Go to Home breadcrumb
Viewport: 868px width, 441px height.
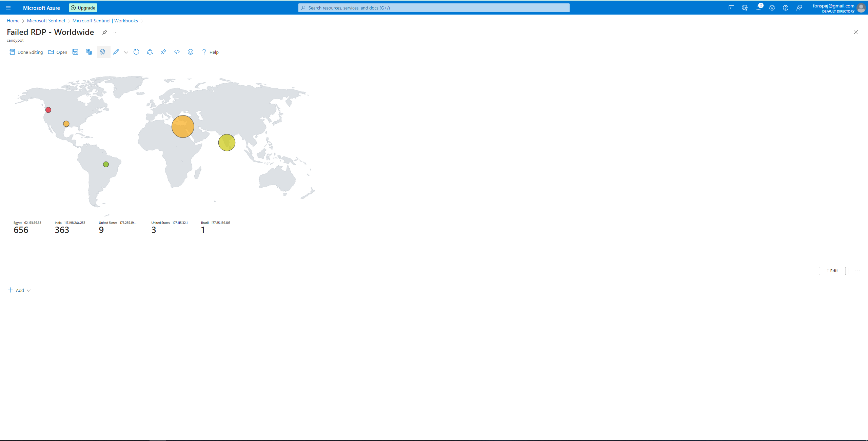point(13,21)
